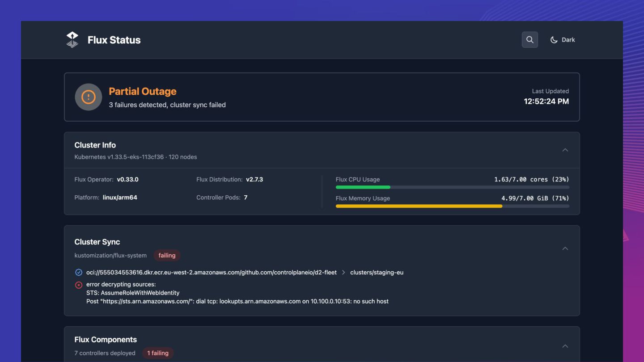Screen dimensions: 644x362
Task: Select 'error decrypting sources:' line
Action: tap(121, 285)
